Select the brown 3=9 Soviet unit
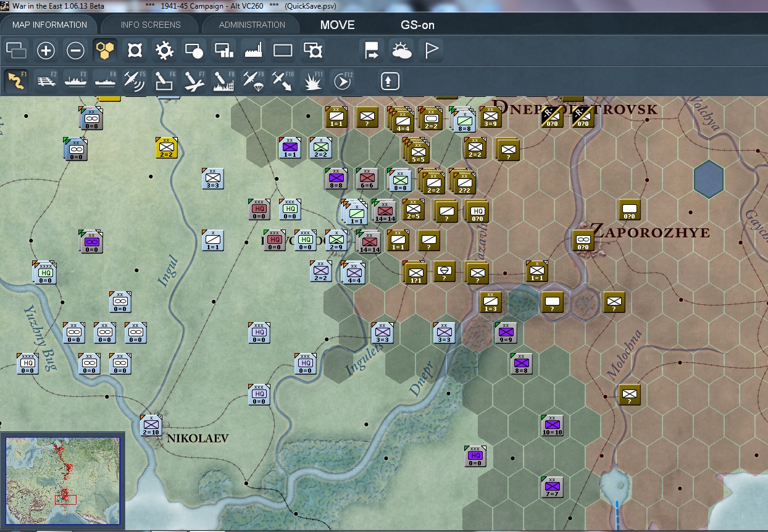The width and height of the screenshot is (768, 532). pos(490,117)
